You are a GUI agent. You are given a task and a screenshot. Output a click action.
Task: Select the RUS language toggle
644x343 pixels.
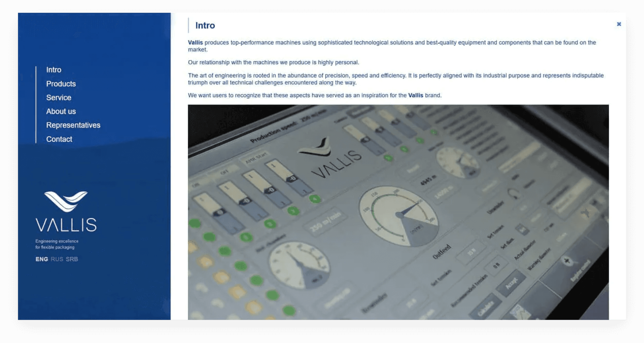(57, 259)
